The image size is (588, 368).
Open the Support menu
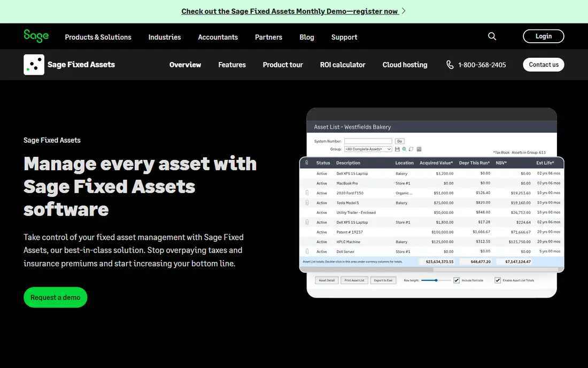344,37
